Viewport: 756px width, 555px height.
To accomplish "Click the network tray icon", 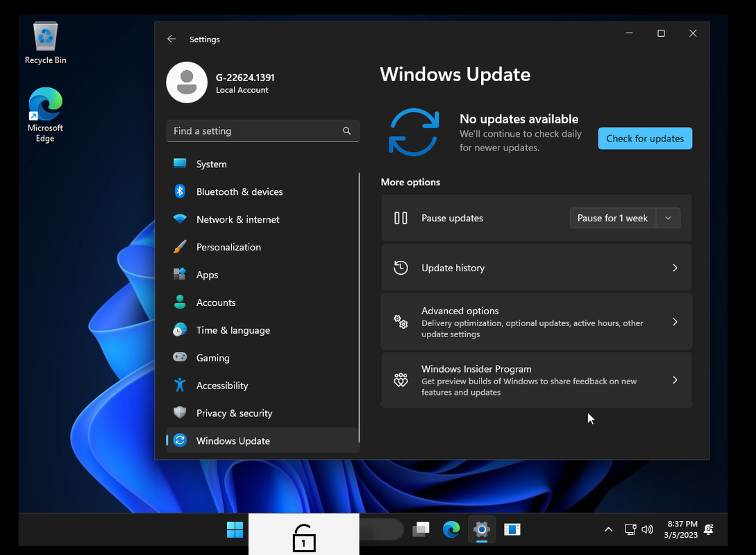I will [630, 529].
